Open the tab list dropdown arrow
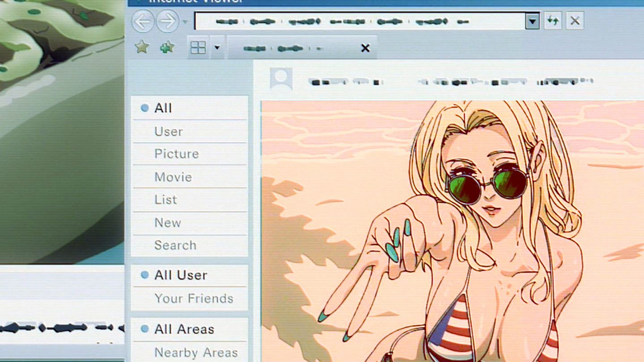644x362 pixels. point(217,47)
